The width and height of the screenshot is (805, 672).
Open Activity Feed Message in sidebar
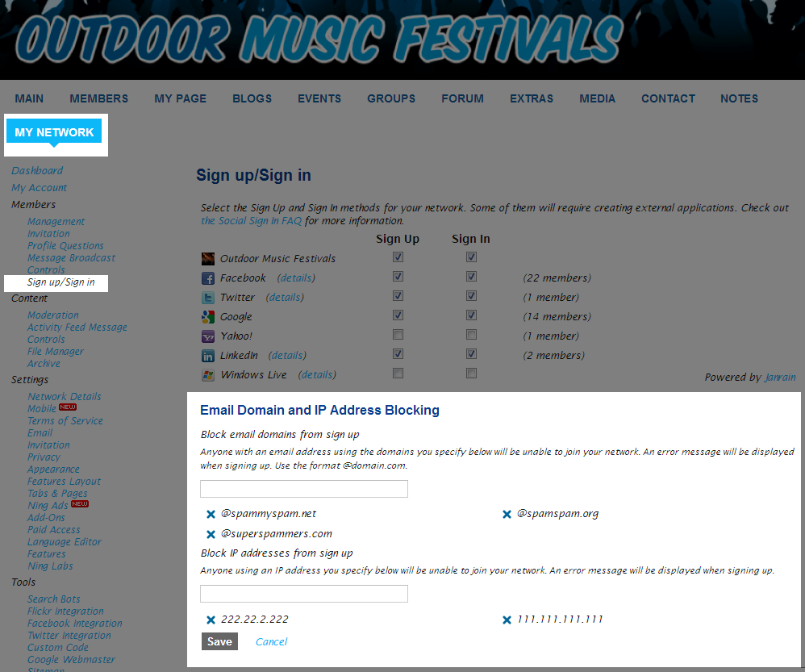(77, 328)
